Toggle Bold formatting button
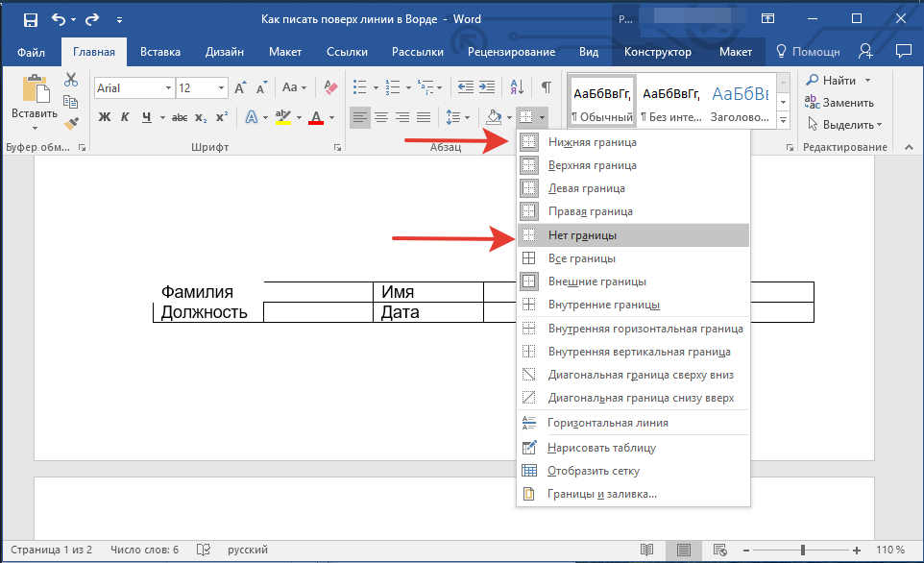Viewport: 924px width, 563px height. (105, 117)
